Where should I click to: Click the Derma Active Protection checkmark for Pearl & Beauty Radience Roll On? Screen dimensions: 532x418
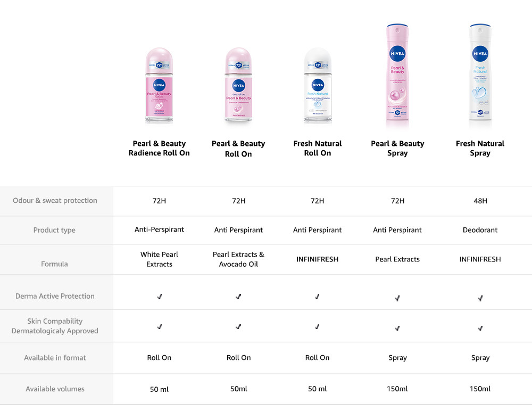point(160,297)
